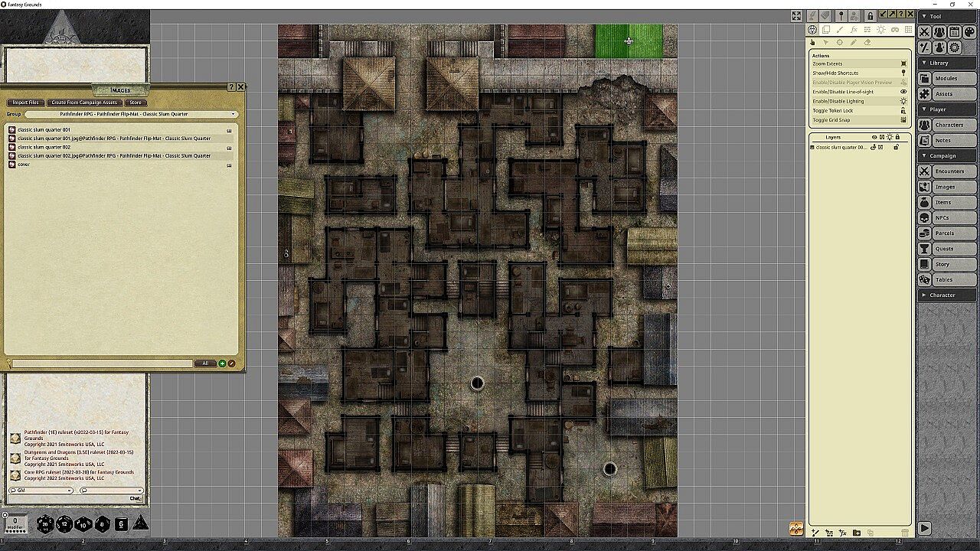Toggle the All filter in Images window

tap(204, 364)
